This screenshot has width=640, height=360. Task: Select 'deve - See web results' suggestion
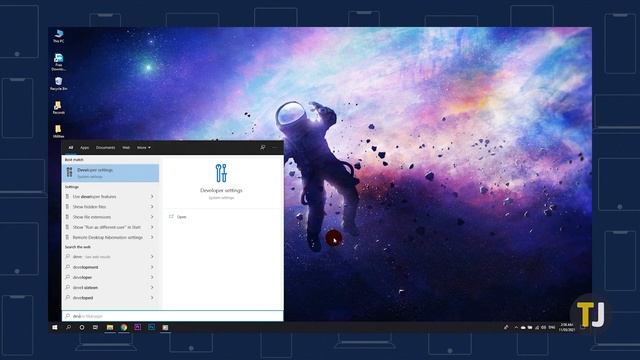tap(111, 257)
